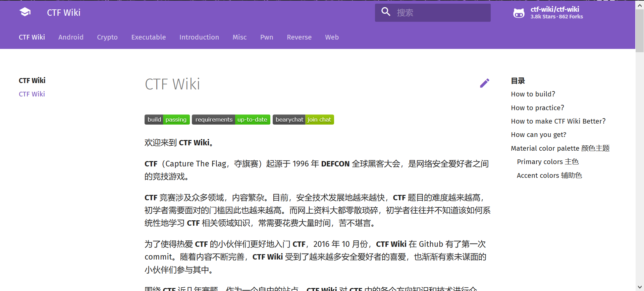Go to Accent colors 辅助色 entry
This screenshot has height=291, width=644.
click(x=549, y=175)
